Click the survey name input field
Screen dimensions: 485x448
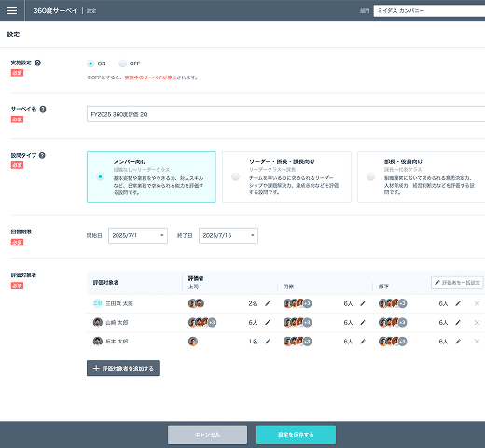point(285,114)
